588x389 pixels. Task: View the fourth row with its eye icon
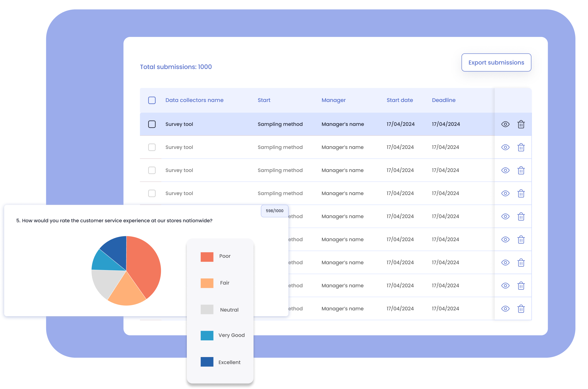505,193
